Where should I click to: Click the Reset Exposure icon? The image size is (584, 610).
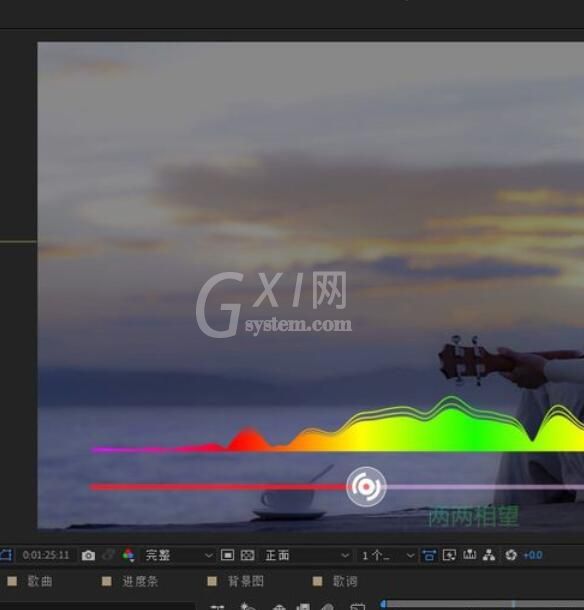(511, 555)
